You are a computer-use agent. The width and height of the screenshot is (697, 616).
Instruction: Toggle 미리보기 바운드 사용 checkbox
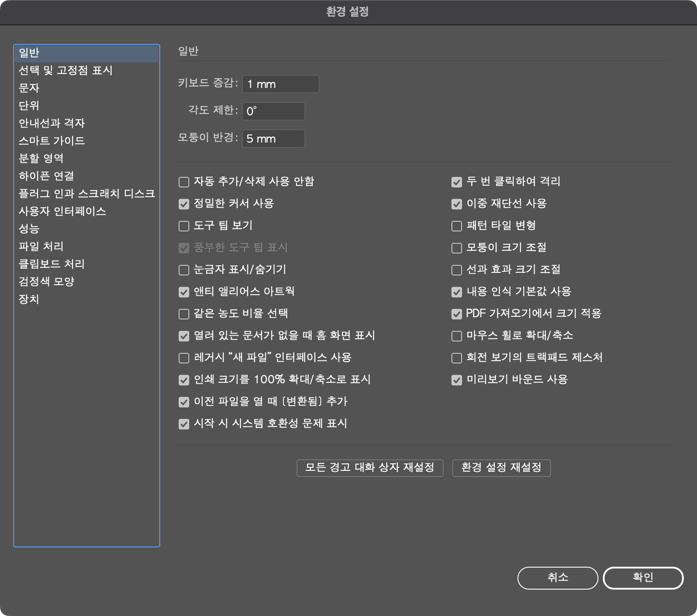457,380
